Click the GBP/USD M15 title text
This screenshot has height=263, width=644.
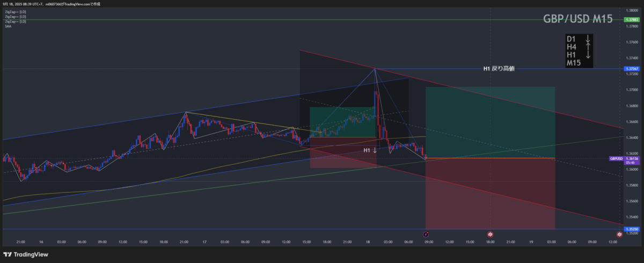[579, 18]
